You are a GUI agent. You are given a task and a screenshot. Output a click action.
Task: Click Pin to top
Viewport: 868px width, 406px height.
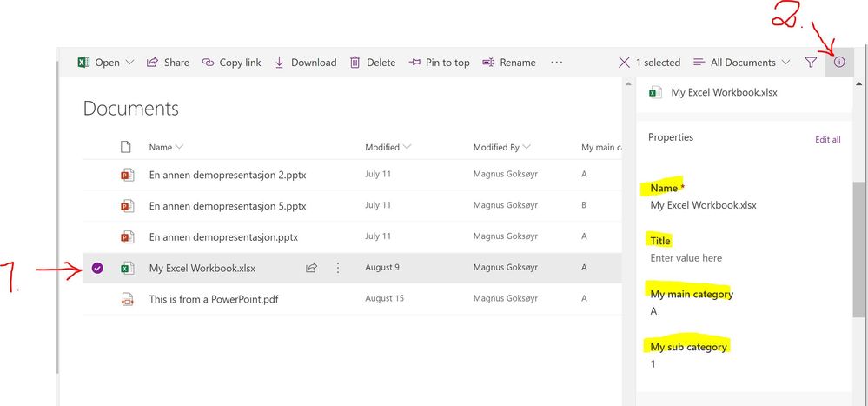(x=439, y=63)
